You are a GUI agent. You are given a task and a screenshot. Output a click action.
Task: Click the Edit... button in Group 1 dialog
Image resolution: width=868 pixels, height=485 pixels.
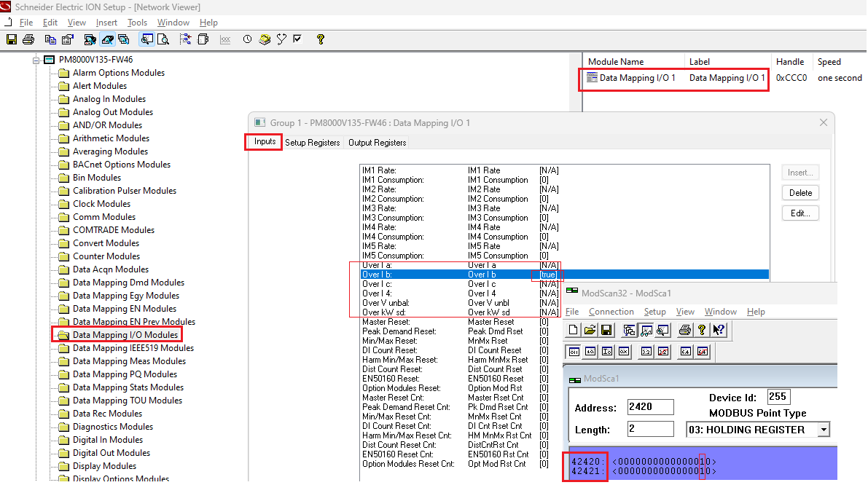tap(800, 213)
